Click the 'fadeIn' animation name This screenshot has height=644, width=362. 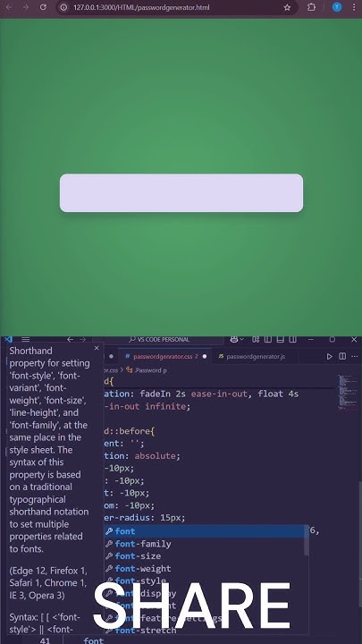[156, 394]
